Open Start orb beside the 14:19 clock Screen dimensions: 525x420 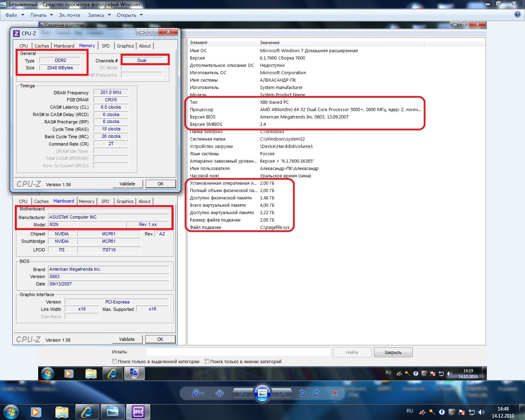pyautogui.click(x=48, y=374)
